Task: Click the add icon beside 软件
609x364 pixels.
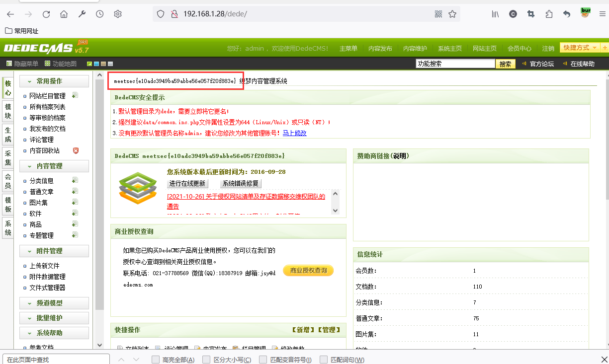Action: click(x=75, y=213)
